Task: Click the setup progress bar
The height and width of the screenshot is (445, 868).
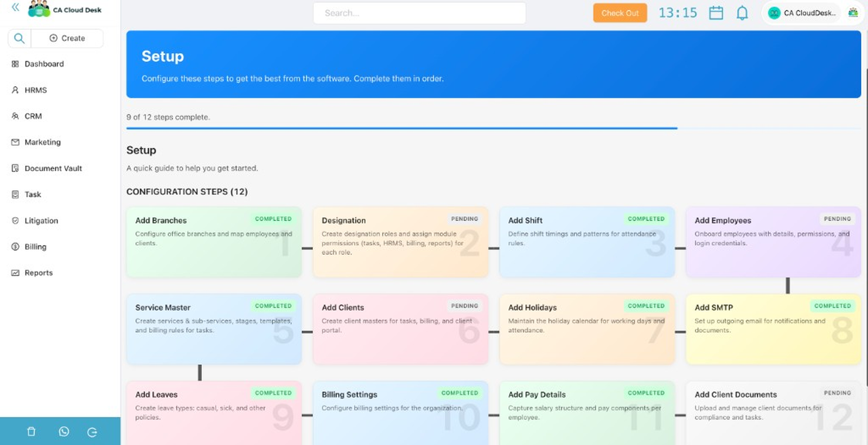Action: click(494, 128)
